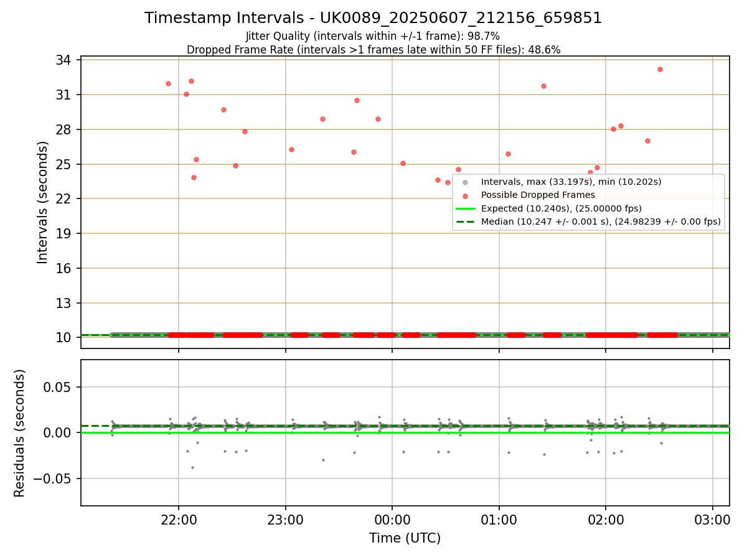Click legend entry 'Median (10.247 +/- 0.001 s)'
Viewport: 747px width, 560px height.
(x=601, y=222)
